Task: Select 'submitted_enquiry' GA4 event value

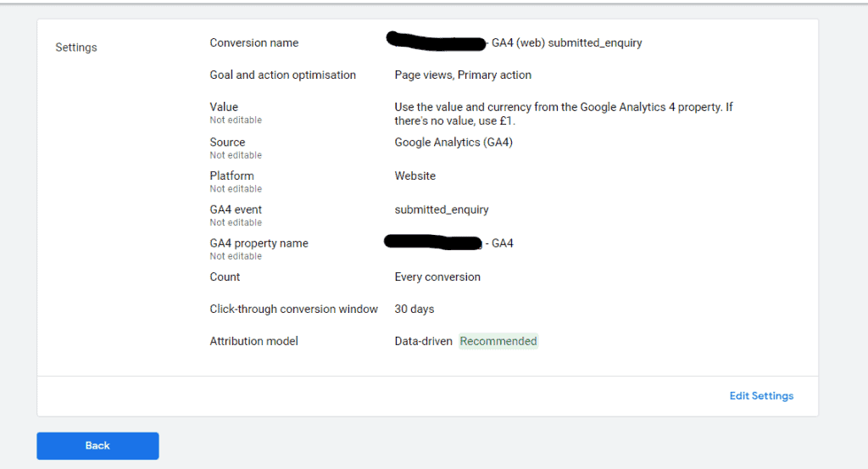Action: pos(441,209)
